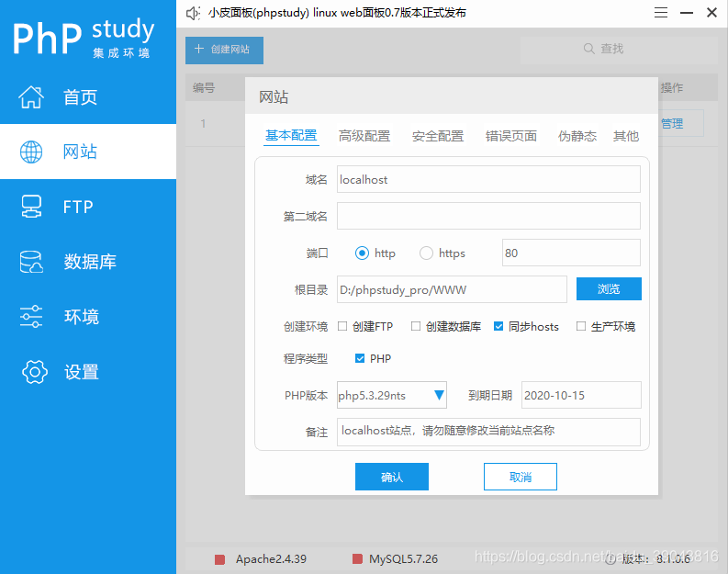Click the FTP server icon in sidebar
The width and height of the screenshot is (728, 574).
(x=31, y=207)
